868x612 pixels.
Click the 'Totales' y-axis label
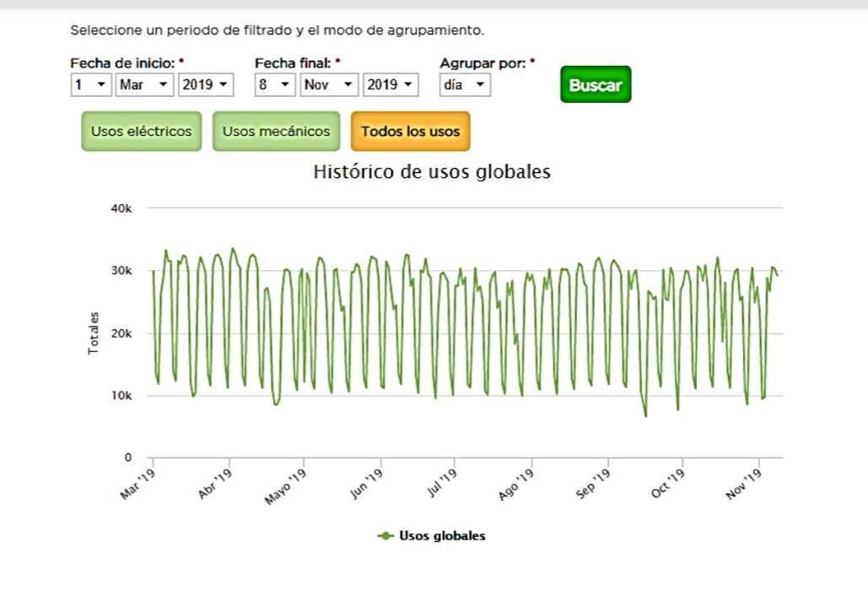[x=93, y=333]
